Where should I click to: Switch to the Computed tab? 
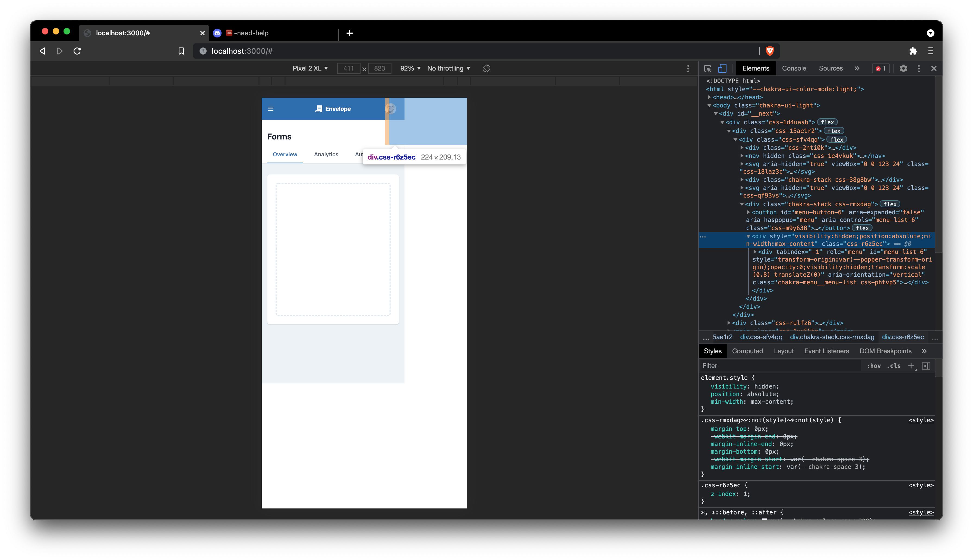coord(747,351)
